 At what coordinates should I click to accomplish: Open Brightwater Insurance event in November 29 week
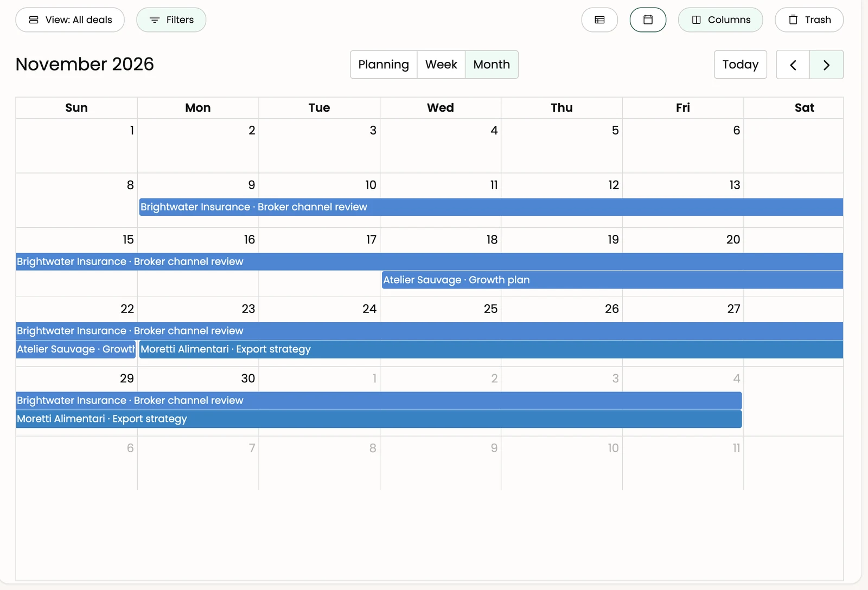379,401
